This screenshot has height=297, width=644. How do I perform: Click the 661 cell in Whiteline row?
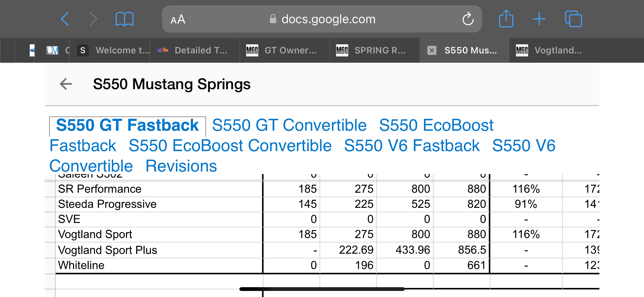(x=476, y=265)
